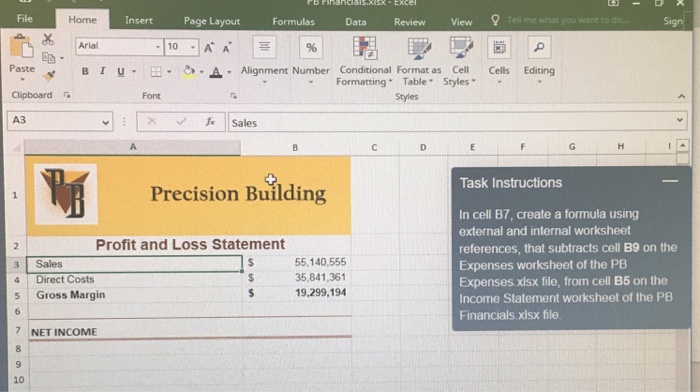Select the column B header
This screenshot has height=392, width=700.
(x=295, y=147)
